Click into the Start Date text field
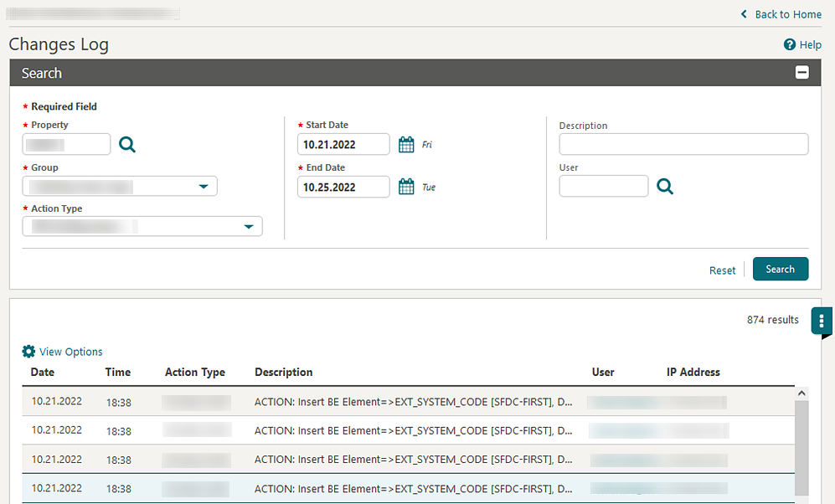Screen dimensions: 835x504 point(343,143)
